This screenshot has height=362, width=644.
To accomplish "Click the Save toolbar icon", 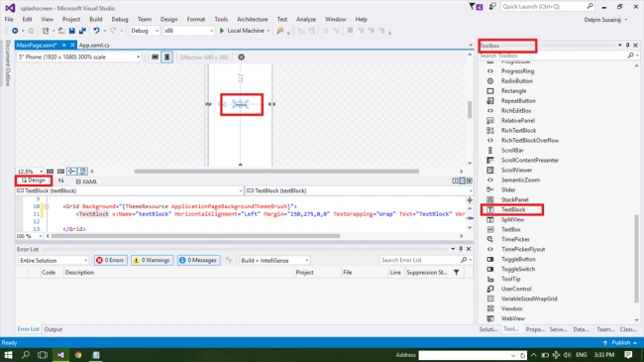I will coord(72,31).
